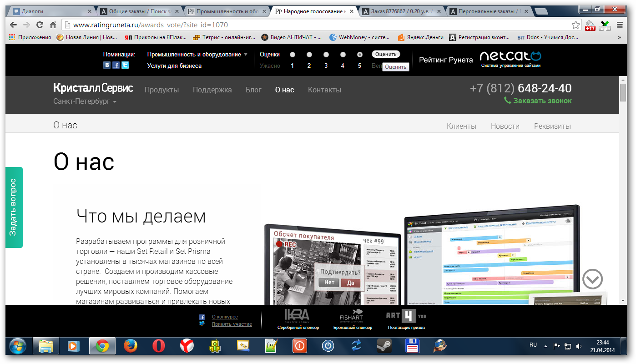Reload the page with the refresh icon
The image size is (636, 364).
tap(40, 25)
